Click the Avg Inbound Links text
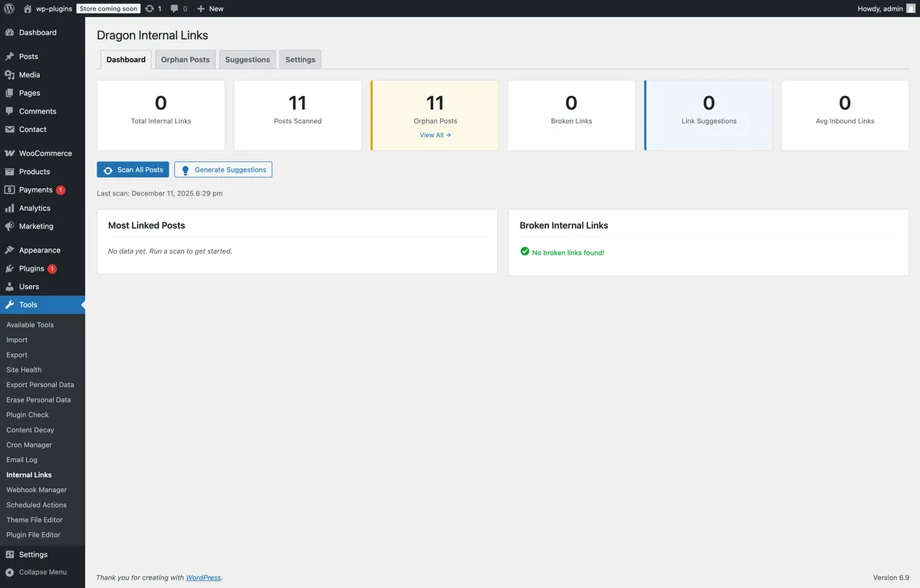 click(845, 121)
